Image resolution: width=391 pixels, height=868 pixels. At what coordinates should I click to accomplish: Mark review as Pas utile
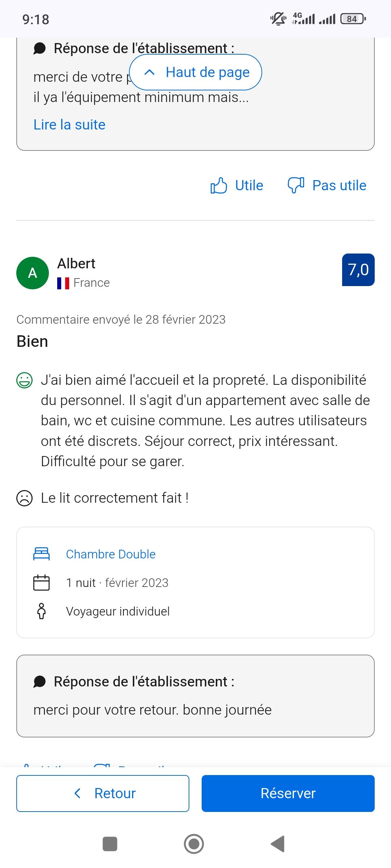click(339, 186)
